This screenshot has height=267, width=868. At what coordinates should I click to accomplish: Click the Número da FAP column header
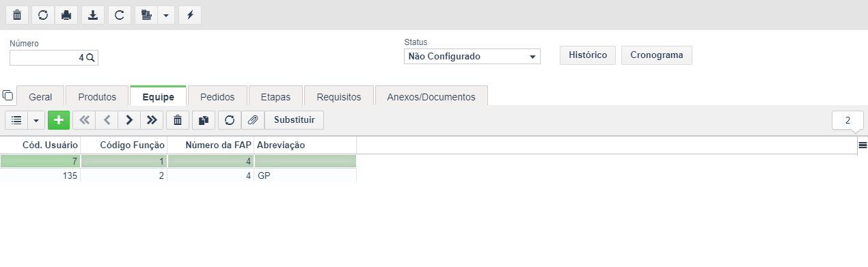(211, 145)
